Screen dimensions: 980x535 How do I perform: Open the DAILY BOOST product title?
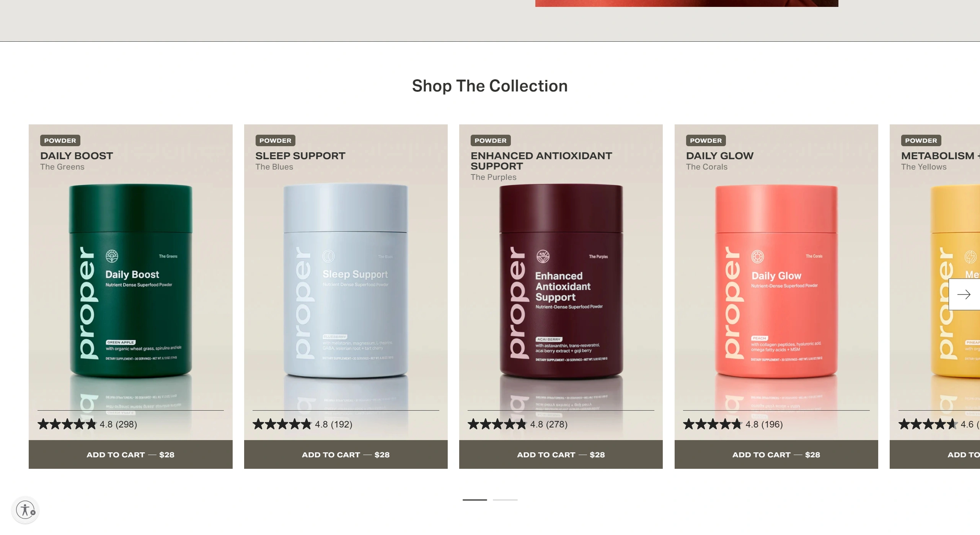click(x=77, y=156)
